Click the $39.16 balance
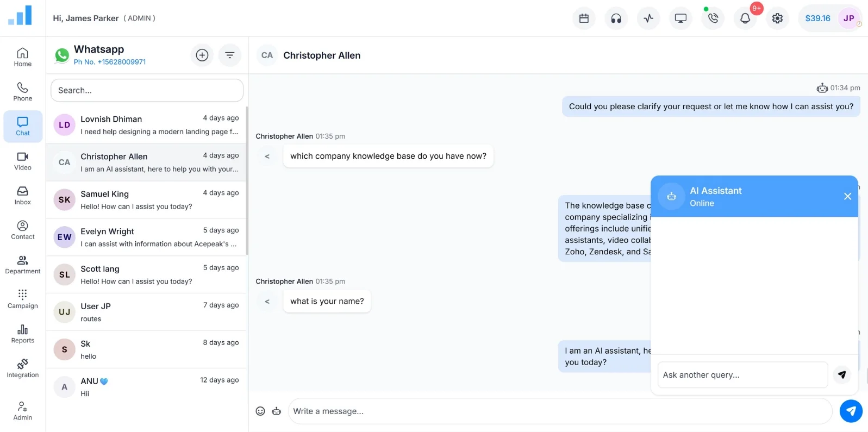 pyautogui.click(x=817, y=18)
